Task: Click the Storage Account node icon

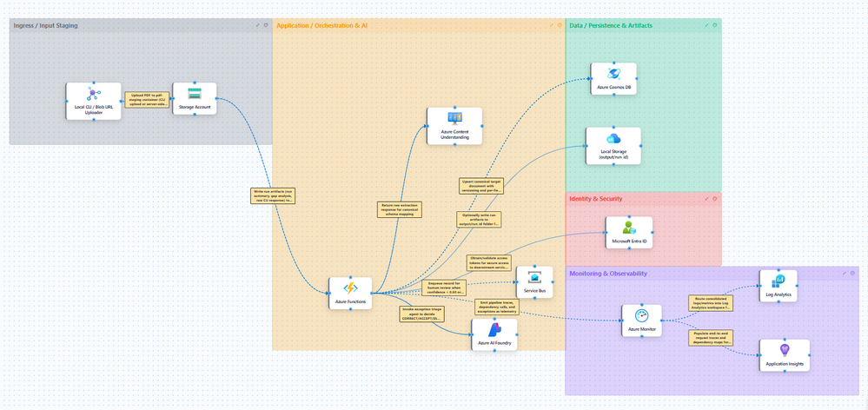Action: click(195, 92)
